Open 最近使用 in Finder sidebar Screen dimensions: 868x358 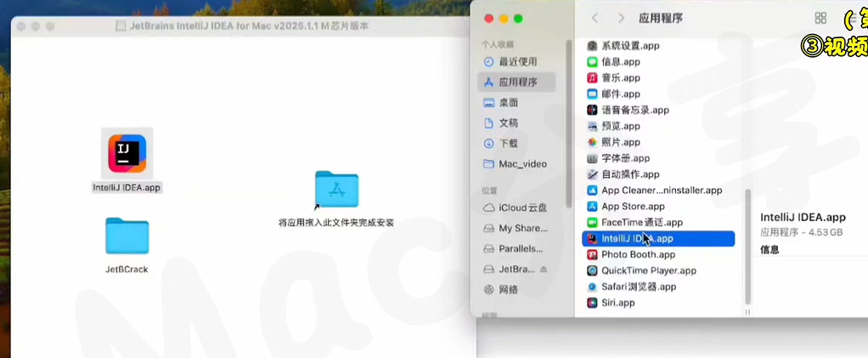click(516, 61)
